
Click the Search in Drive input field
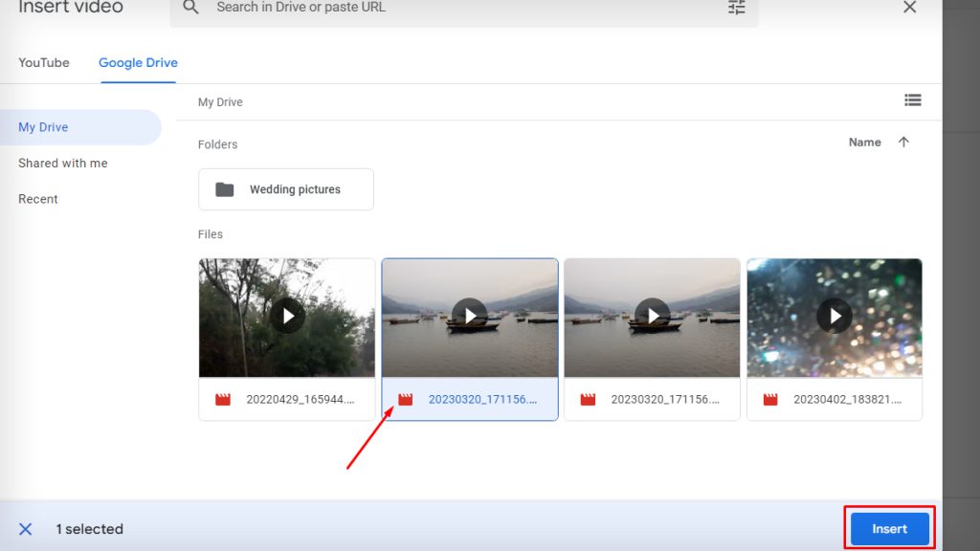click(x=383, y=8)
